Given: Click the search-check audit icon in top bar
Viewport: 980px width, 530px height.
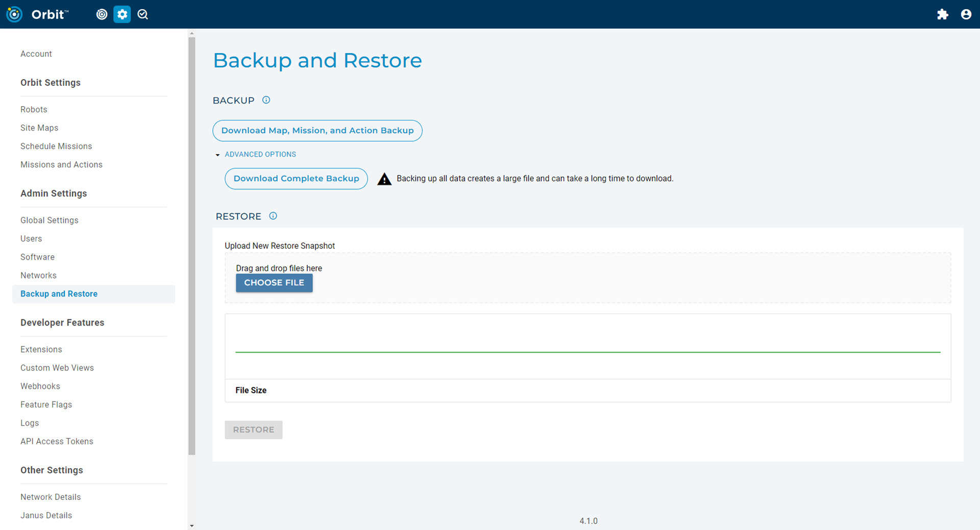Looking at the screenshot, I should [x=142, y=14].
